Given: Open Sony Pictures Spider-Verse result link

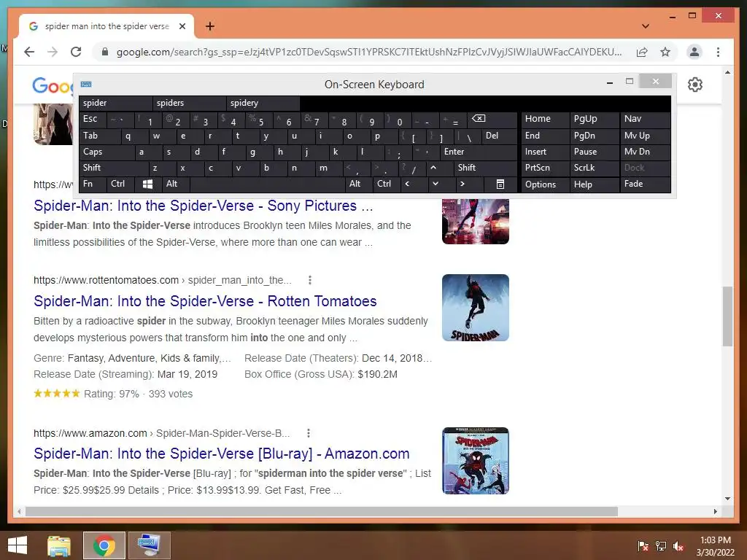Looking at the screenshot, I should point(203,206).
